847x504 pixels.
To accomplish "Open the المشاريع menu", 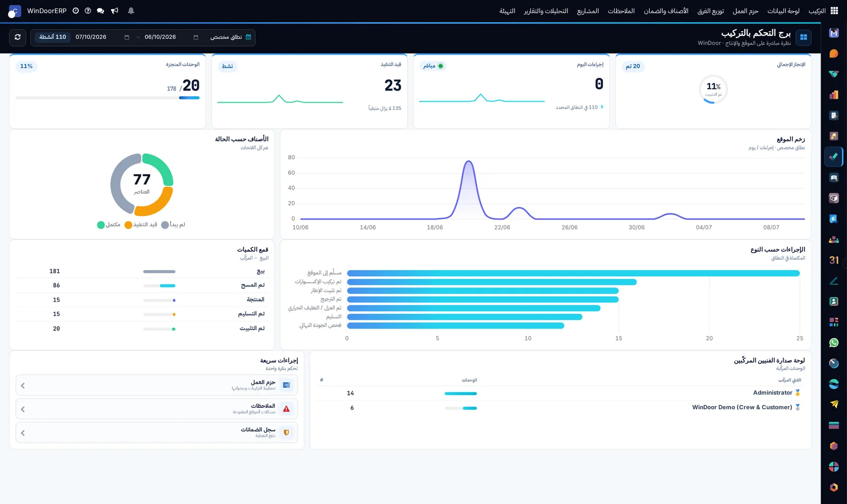I will 588,11.
